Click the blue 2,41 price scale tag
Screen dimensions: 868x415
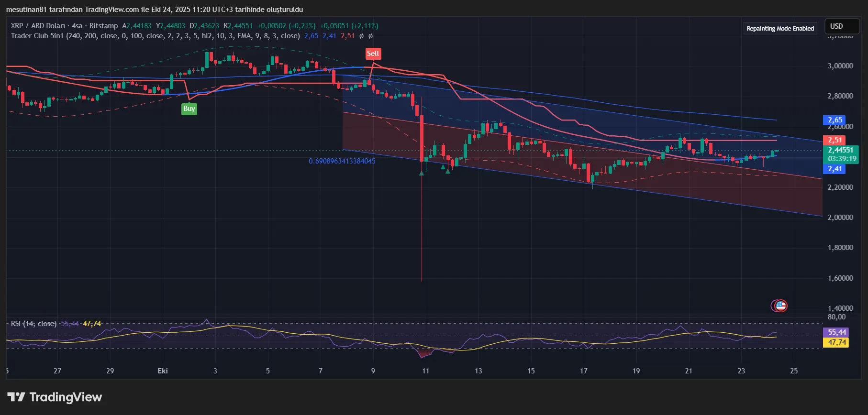(x=835, y=169)
